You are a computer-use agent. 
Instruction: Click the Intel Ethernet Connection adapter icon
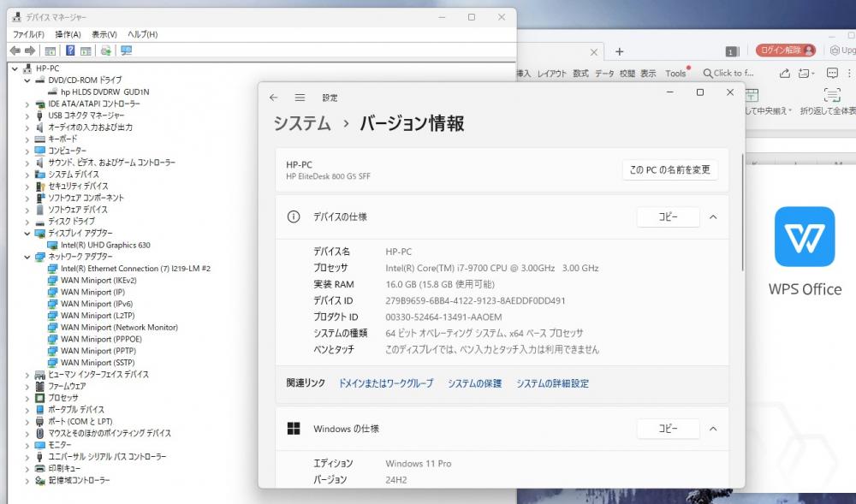pos(52,269)
